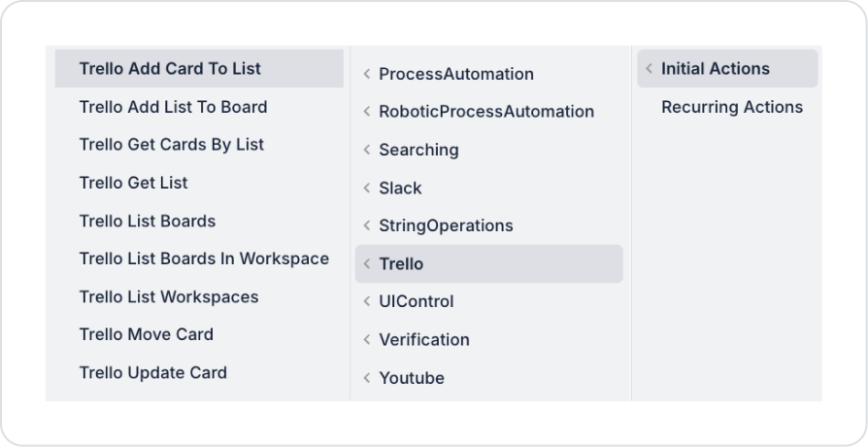868x447 pixels.
Task: Select the Trello Move Card action
Action: coord(147,334)
